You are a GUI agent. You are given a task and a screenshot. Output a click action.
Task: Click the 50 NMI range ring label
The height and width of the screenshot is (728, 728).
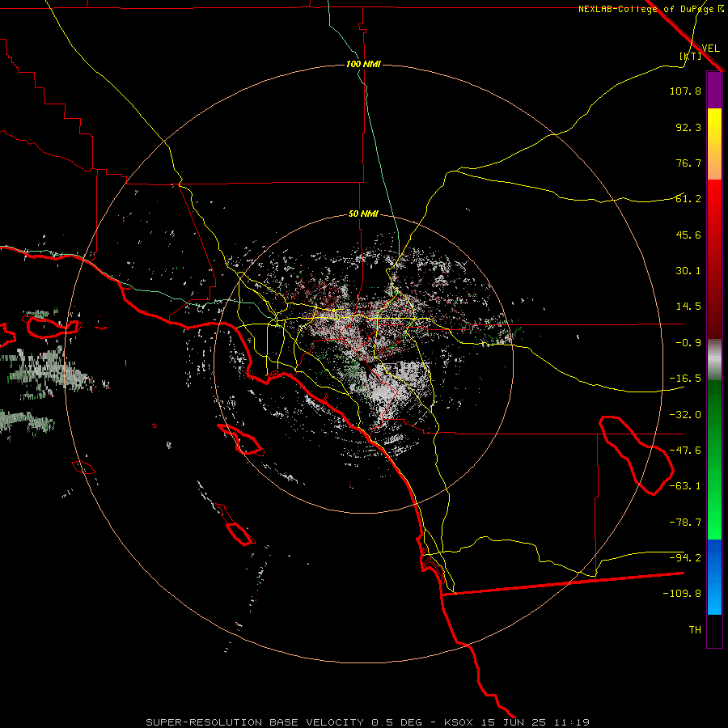point(363,214)
